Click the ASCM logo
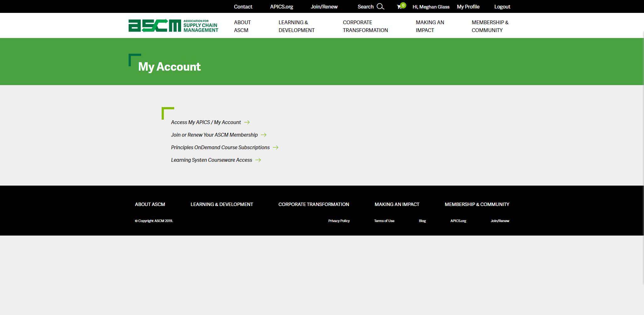Viewport: 644px width, 315px height. tap(173, 25)
